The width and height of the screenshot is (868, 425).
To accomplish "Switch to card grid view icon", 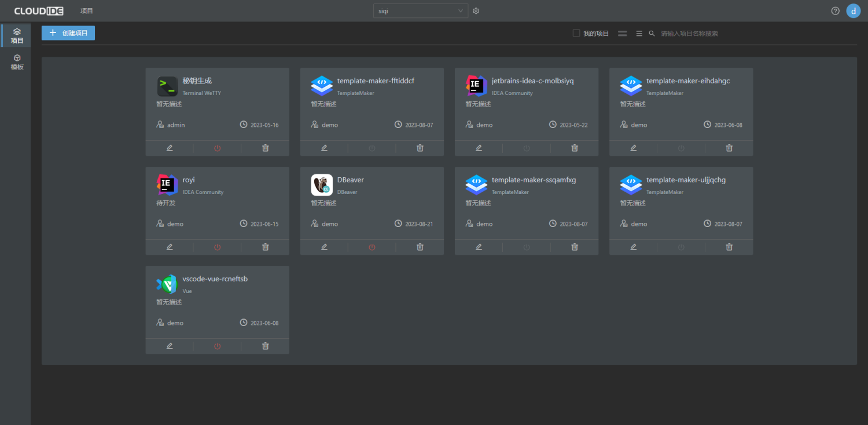I will [x=623, y=34].
